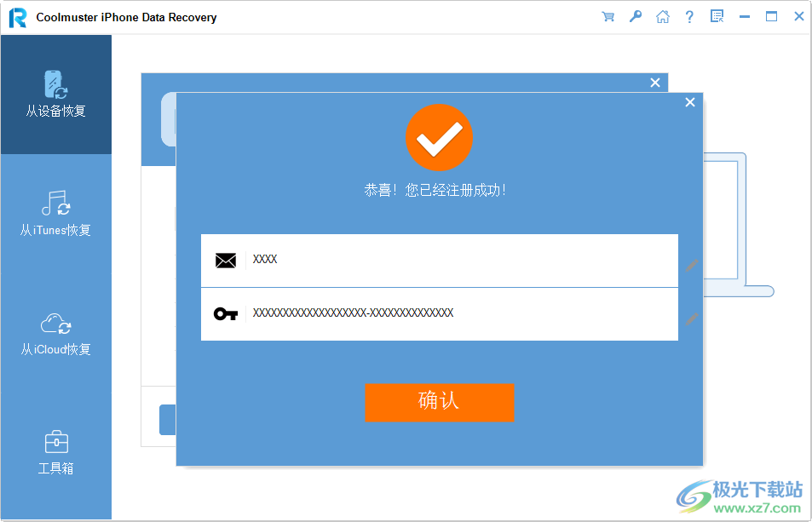Click the orange checkmark success icon

click(439, 138)
